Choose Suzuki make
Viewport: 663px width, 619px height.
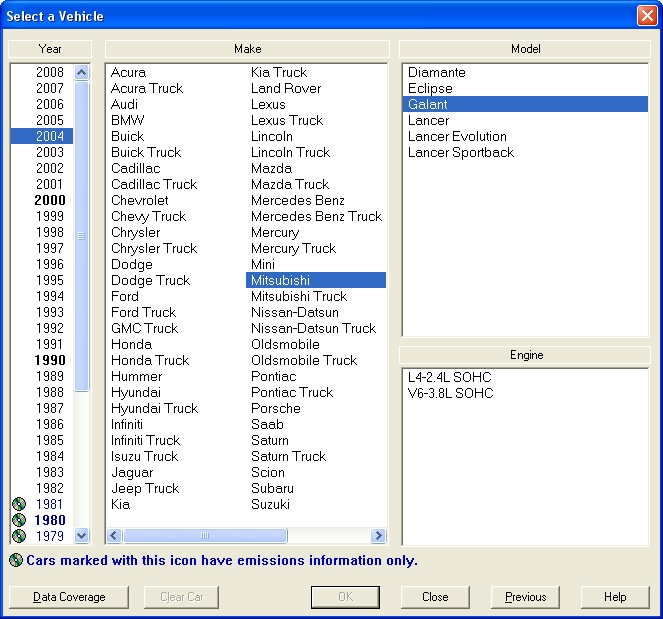click(x=271, y=504)
